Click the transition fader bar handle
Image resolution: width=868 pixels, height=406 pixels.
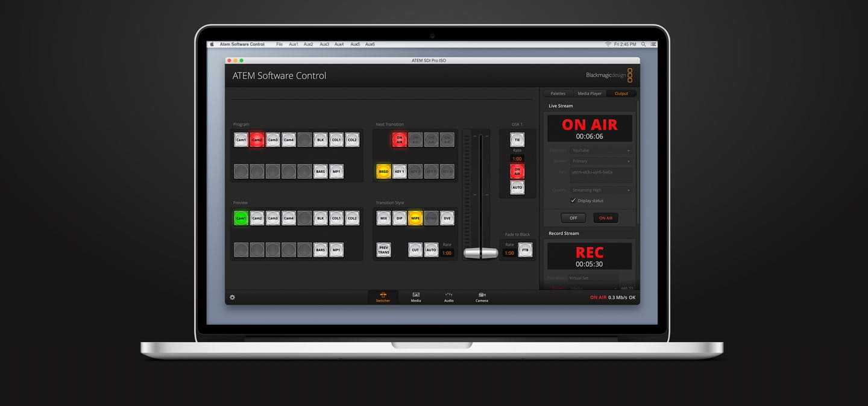tap(480, 253)
